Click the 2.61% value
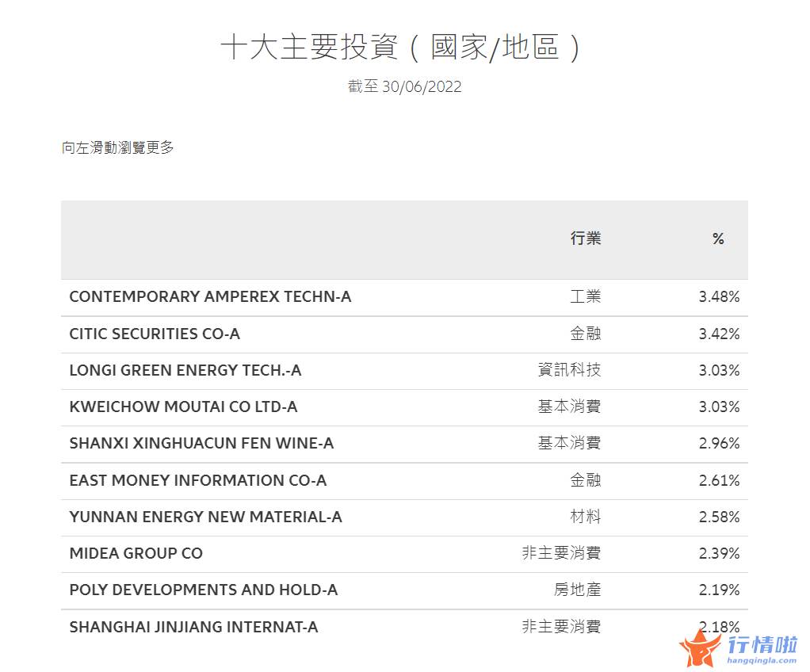 pos(719,480)
